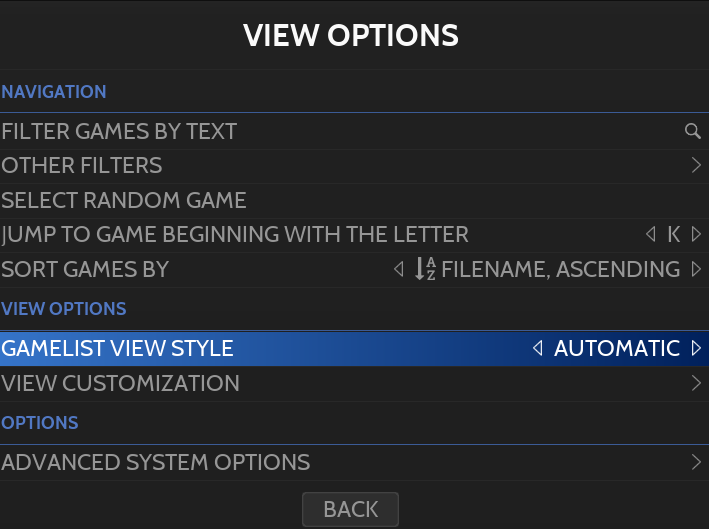Click right arrow next to Automatic

tap(697, 349)
